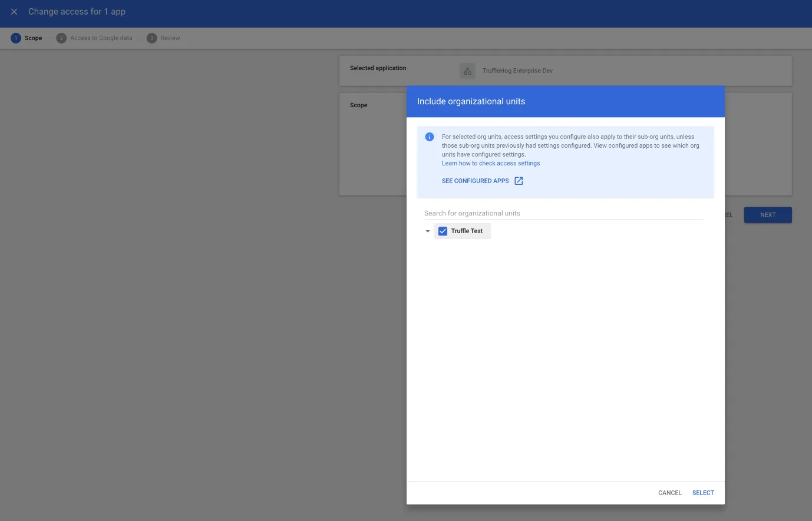812x521 pixels.
Task: Select the Truffle Test org unit label
Action: point(467,231)
